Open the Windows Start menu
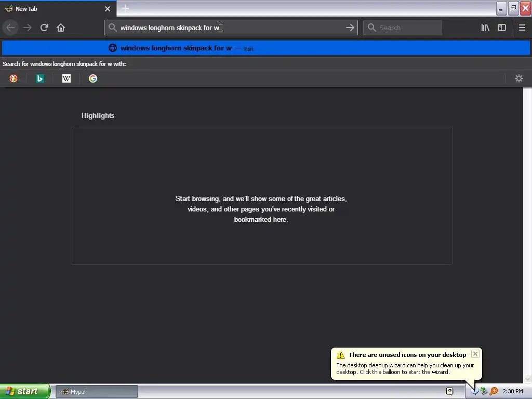Image resolution: width=532 pixels, height=399 pixels. point(25,391)
